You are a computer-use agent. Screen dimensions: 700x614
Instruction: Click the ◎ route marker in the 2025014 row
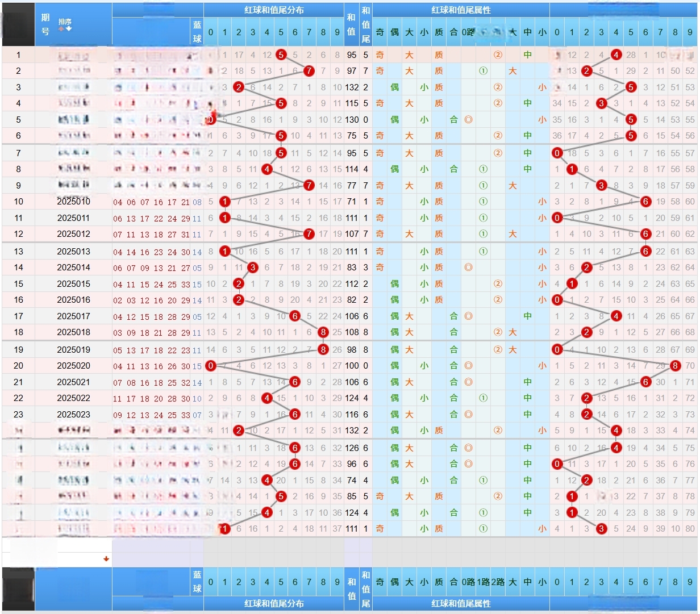(468, 268)
